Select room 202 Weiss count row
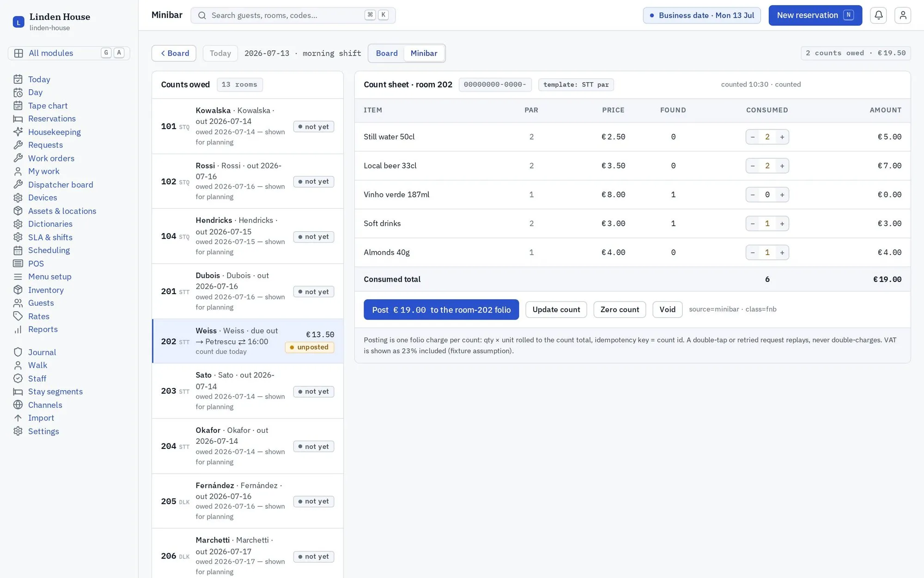Image resolution: width=924 pixels, height=578 pixels. click(x=248, y=341)
